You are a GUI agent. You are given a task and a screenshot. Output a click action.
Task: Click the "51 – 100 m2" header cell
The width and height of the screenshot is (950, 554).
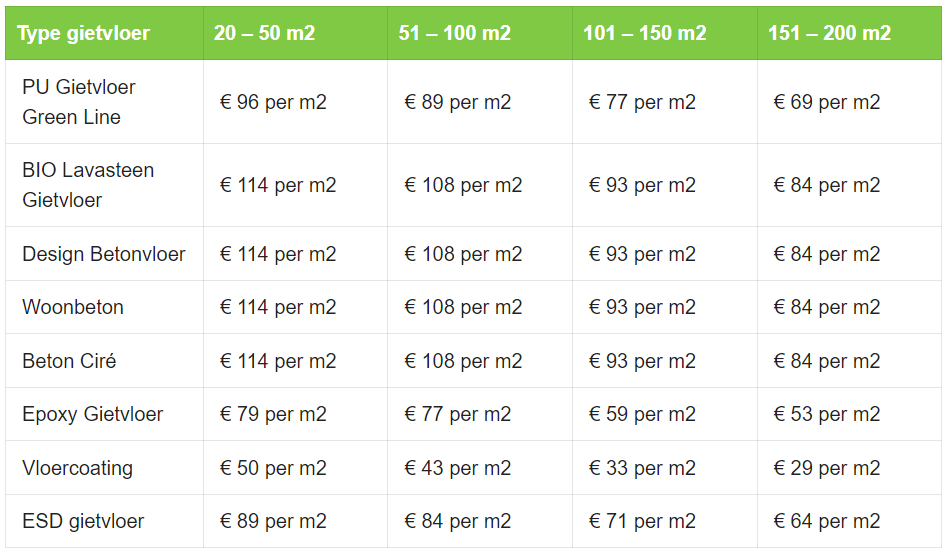point(454,33)
